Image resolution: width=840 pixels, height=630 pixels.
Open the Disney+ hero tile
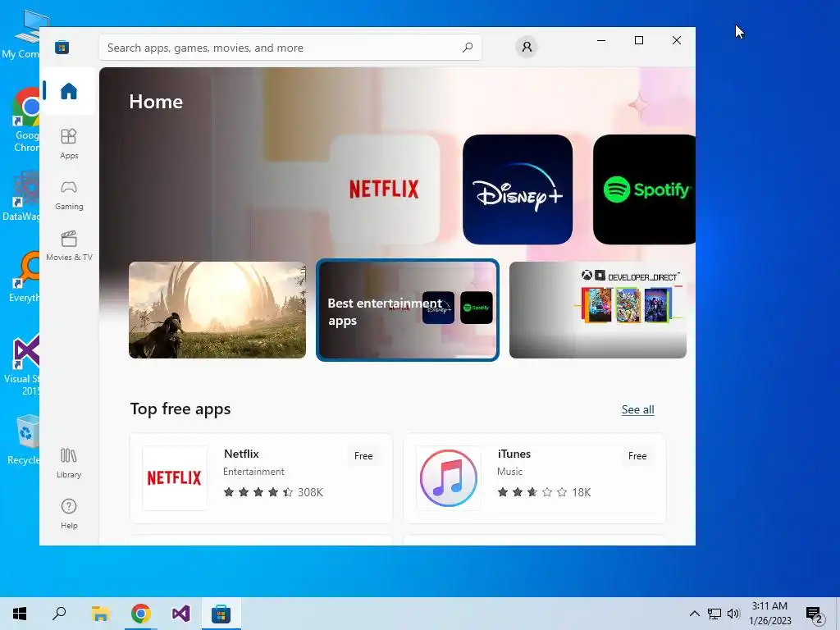[x=518, y=189]
